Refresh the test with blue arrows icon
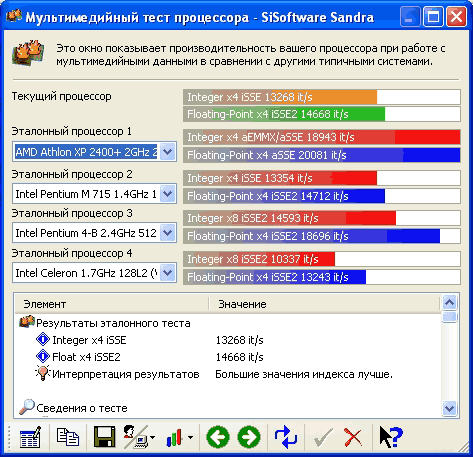Viewport: 473px width, 457px height. click(x=286, y=437)
